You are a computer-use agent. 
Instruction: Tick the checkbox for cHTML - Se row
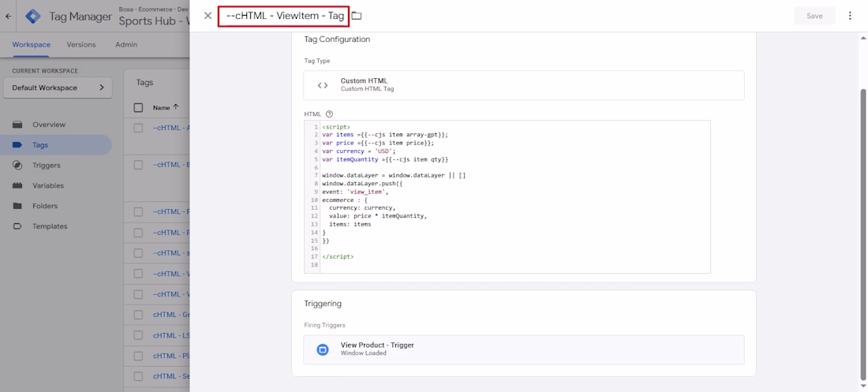coord(138,376)
